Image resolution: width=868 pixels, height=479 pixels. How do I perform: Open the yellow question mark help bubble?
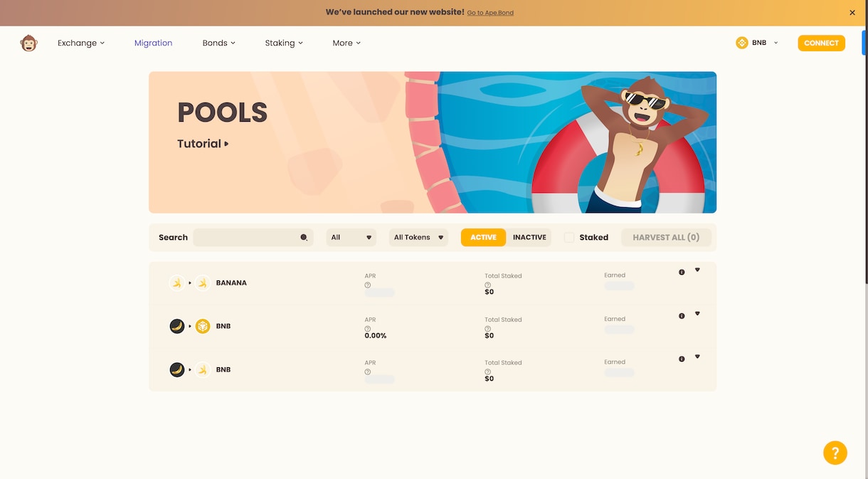[835, 453]
